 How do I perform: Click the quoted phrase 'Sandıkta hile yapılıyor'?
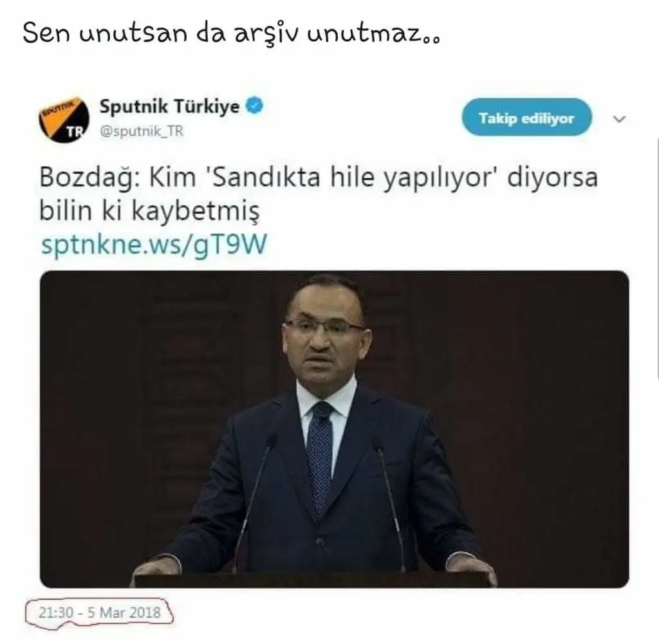tap(352, 178)
